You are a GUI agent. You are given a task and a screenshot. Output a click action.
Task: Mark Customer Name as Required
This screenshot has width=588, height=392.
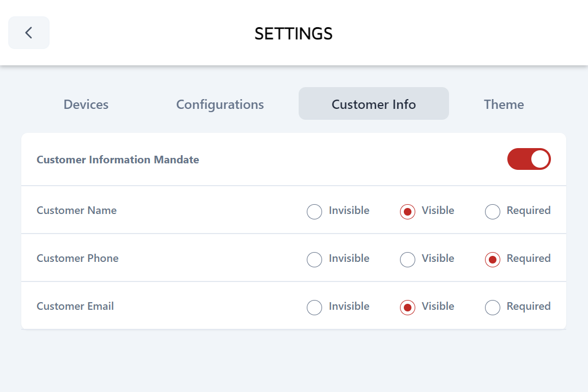click(x=493, y=211)
